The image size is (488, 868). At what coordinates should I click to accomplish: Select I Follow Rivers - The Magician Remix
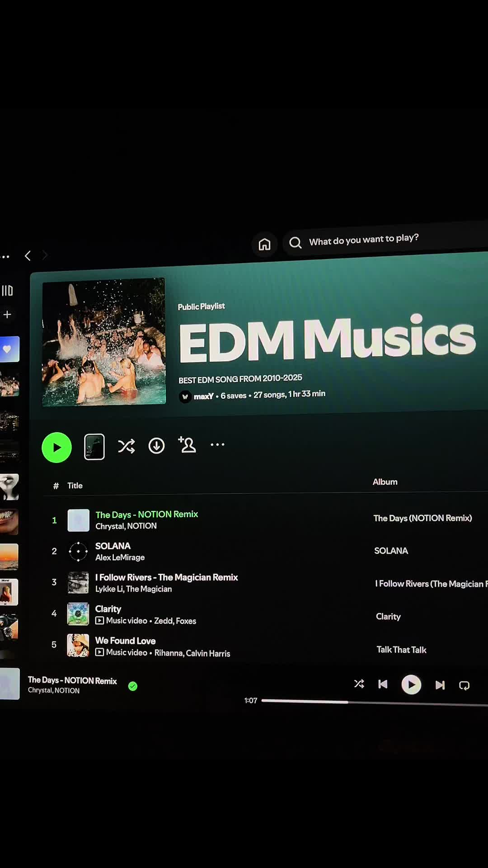click(166, 577)
